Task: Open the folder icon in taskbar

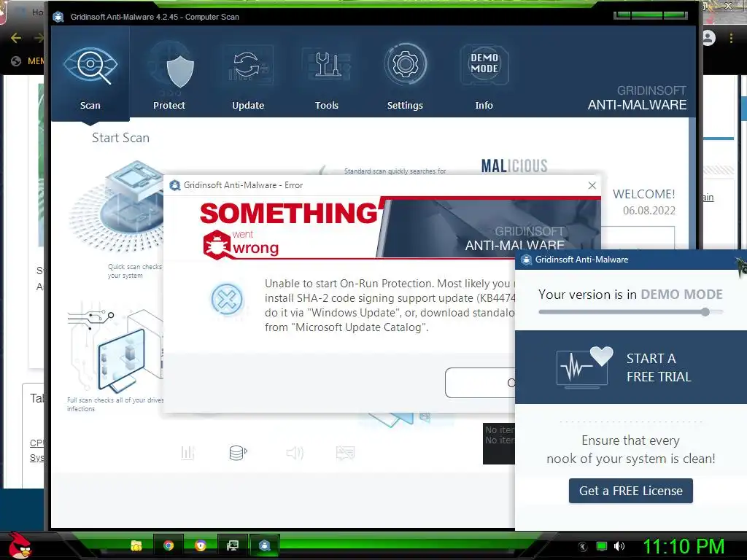Action: click(x=136, y=545)
